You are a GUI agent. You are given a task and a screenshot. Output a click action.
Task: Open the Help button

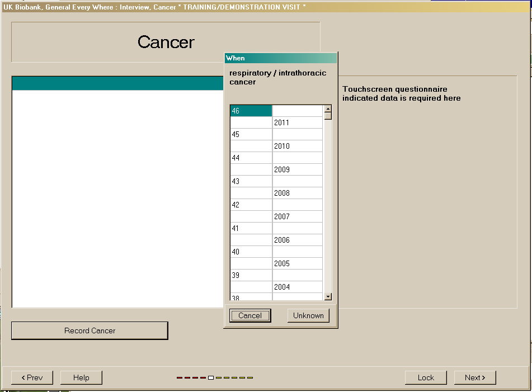[81, 377]
